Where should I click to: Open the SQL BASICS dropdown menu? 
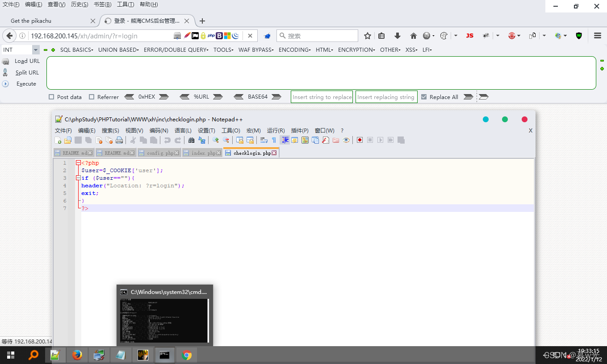pos(77,50)
